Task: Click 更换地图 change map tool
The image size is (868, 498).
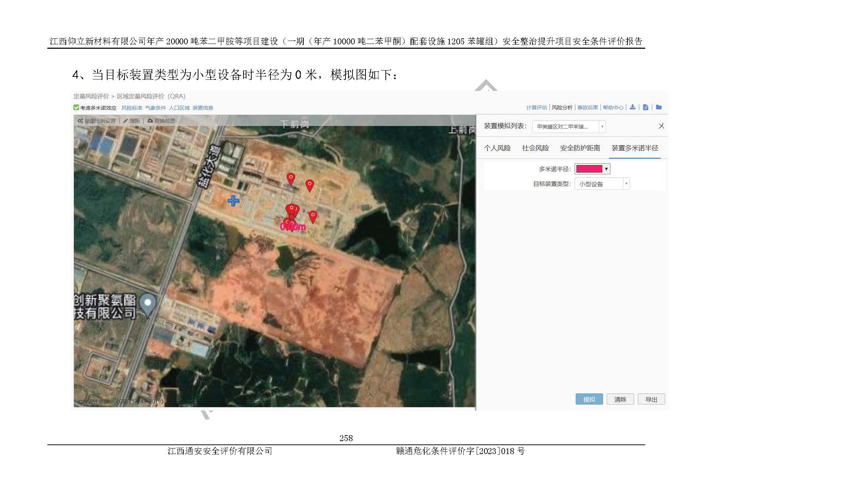Action: pos(161,121)
